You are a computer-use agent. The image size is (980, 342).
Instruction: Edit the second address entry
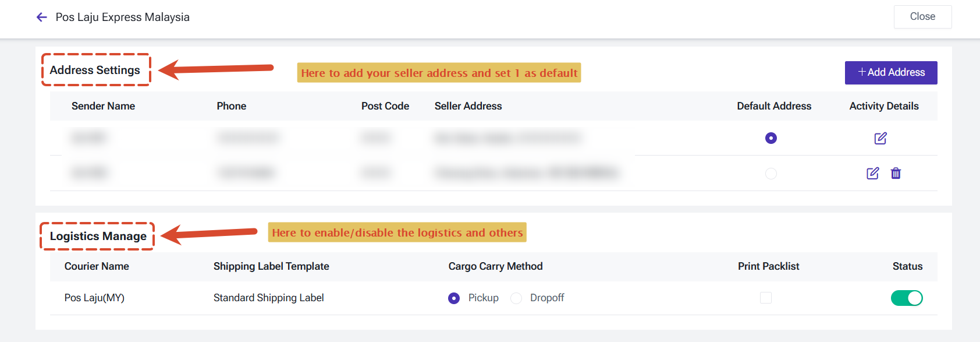873,173
